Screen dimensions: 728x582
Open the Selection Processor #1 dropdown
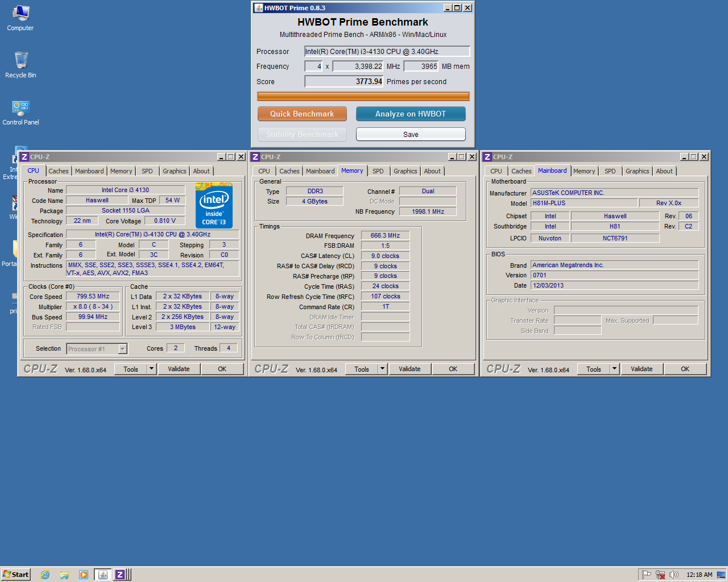pos(97,349)
